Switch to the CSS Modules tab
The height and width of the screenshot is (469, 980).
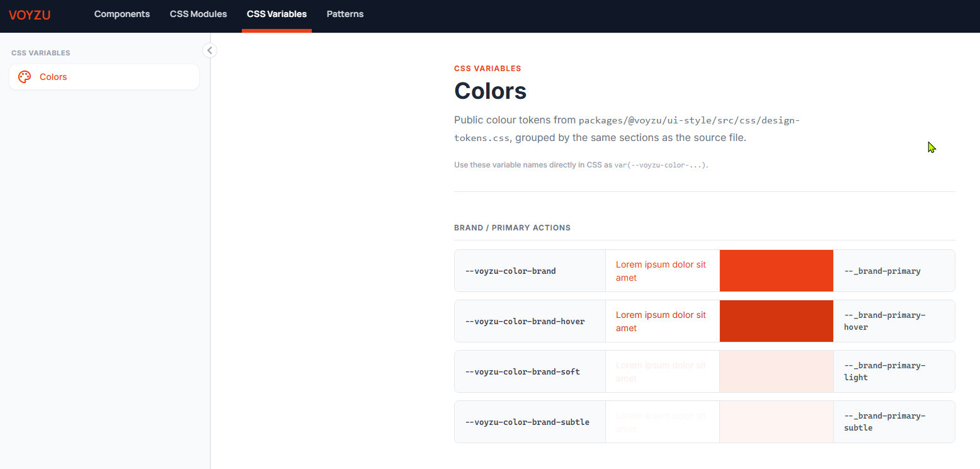coord(198,14)
